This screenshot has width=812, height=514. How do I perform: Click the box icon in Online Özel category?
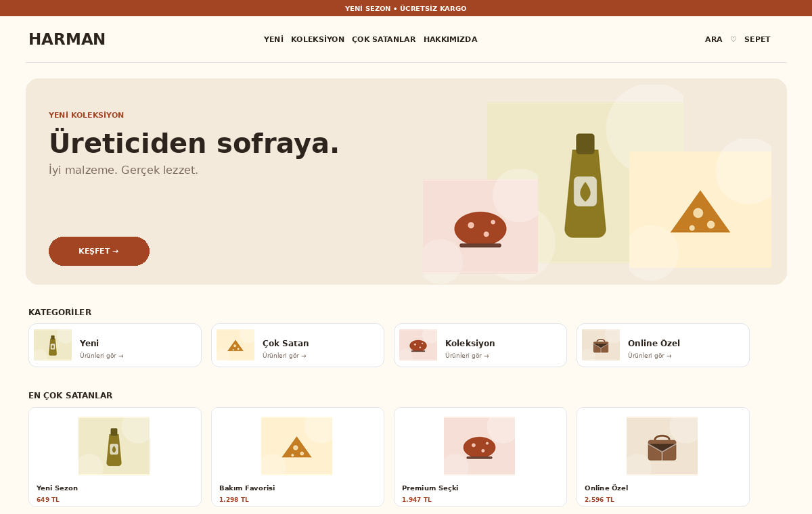coord(601,345)
